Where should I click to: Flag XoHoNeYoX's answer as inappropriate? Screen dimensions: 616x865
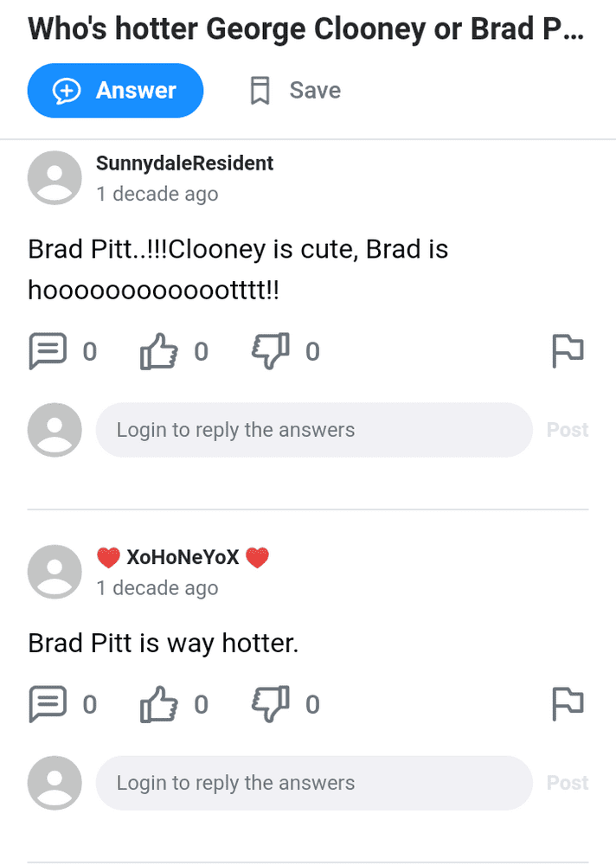[x=568, y=704]
